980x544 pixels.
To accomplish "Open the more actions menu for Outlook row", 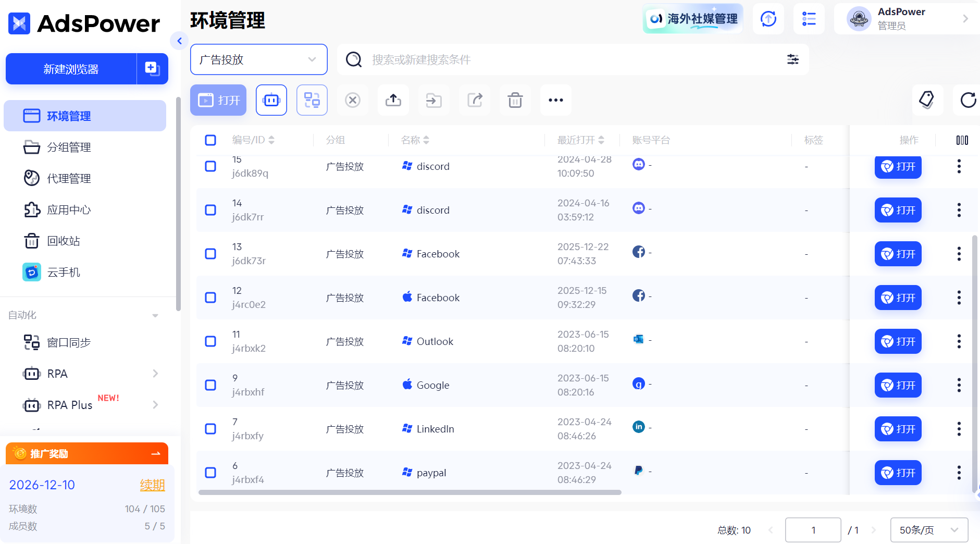I will tap(959, 341).
